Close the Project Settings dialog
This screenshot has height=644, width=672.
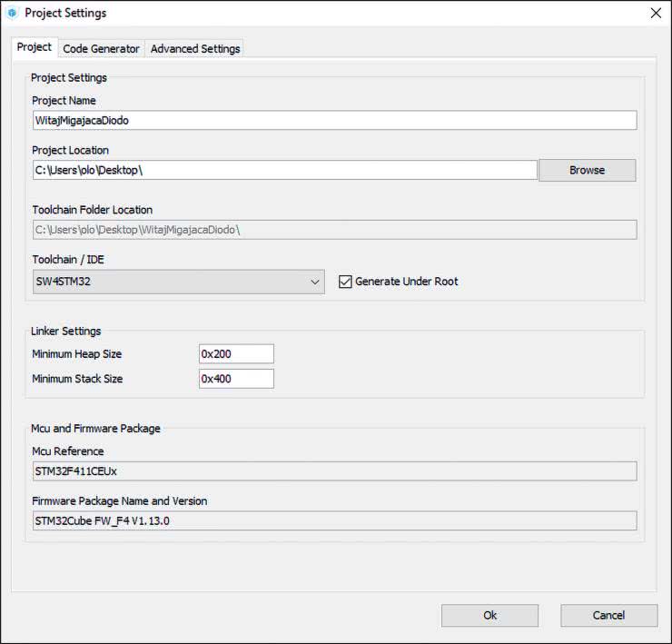pos(656,13)
